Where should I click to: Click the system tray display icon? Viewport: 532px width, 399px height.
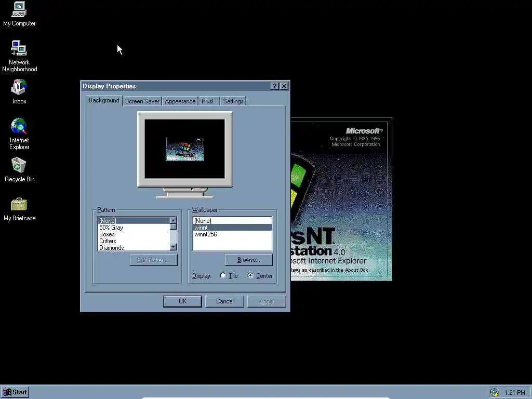click(x=495, y=393)
